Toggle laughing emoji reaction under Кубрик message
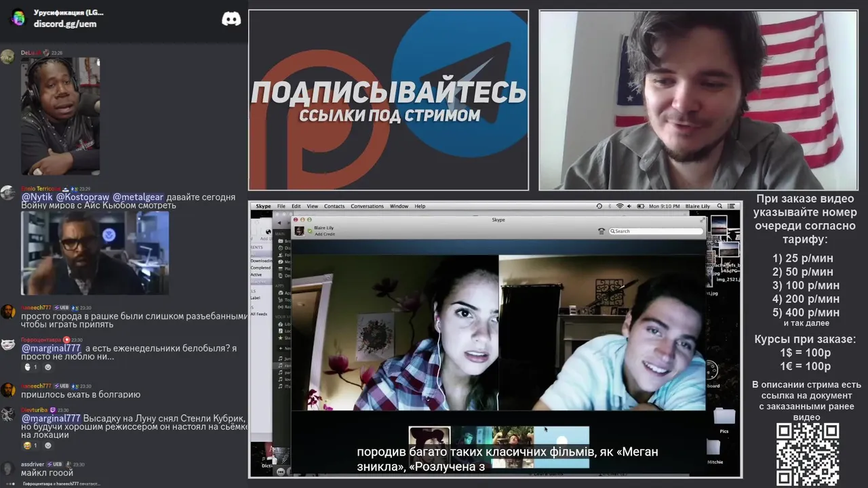This screenshot has width=868, height=488. 31,446
